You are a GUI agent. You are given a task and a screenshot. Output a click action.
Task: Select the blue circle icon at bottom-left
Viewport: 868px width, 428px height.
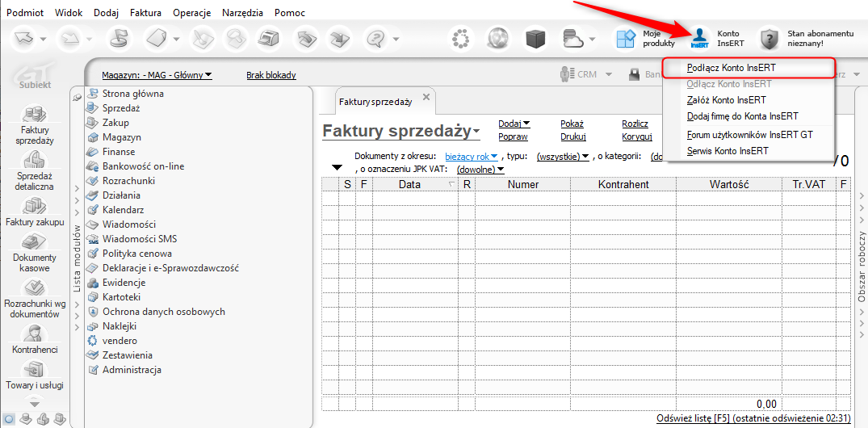click(9, 418)
